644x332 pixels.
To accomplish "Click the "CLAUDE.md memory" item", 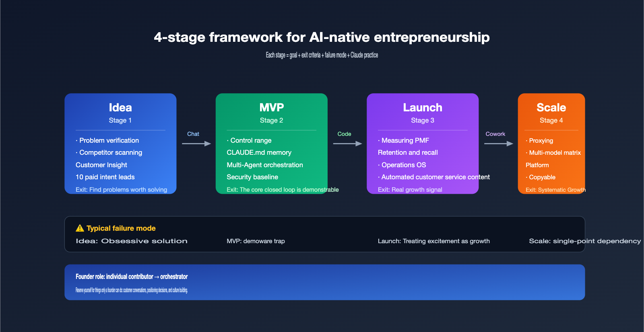I will (259, 152).
